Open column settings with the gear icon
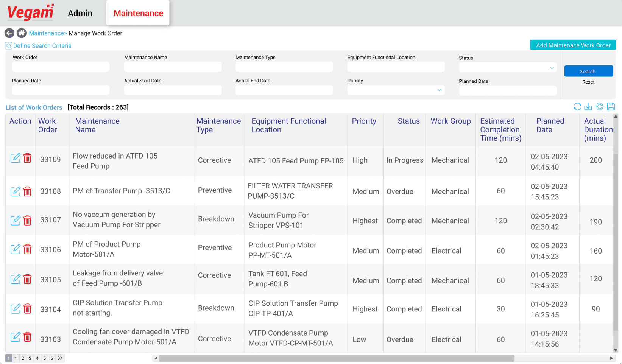The height and width of the screenshot is (364, 622). [x=600, y=107]
